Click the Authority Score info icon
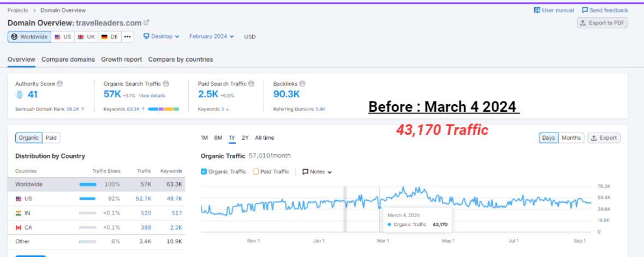The height and width of the screenshot is (257, 644). click(60, 84)
